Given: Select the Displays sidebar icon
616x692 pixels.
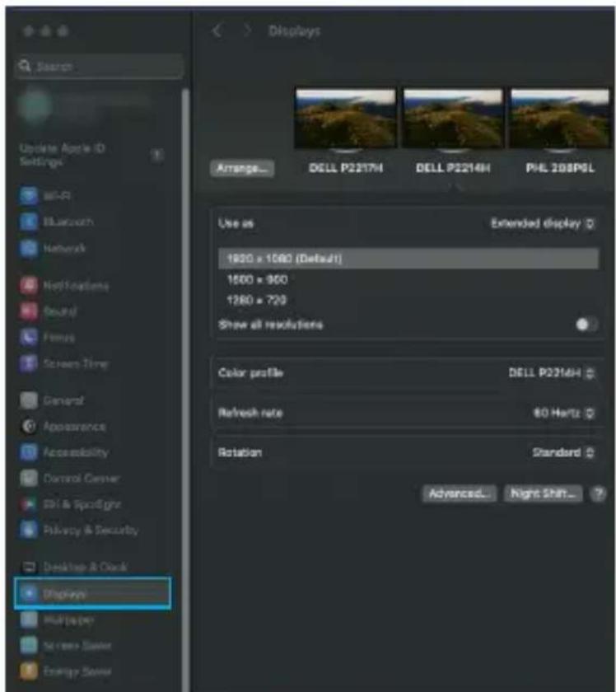Looking at the screenshot, I should click(29, 594).
